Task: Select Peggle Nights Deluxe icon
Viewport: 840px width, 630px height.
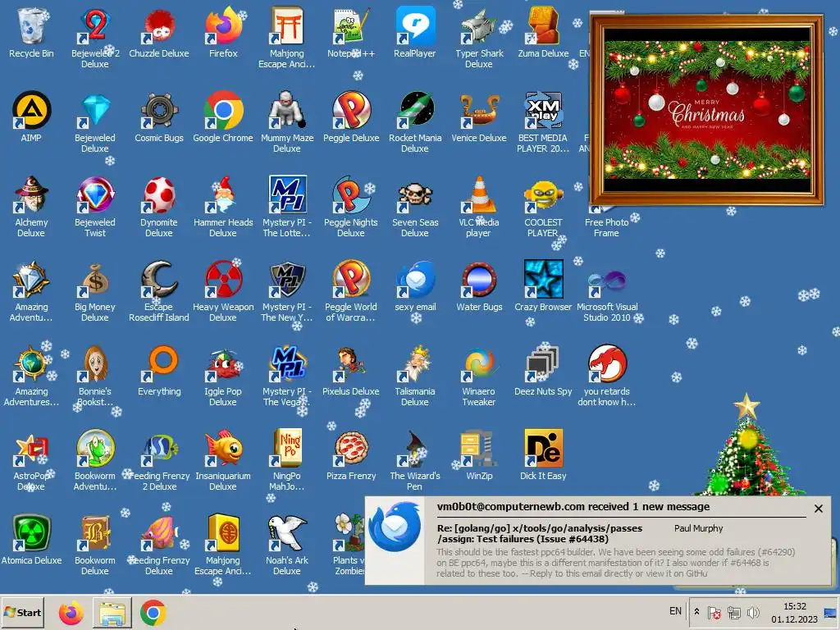Action: click(x=351, y=206)
